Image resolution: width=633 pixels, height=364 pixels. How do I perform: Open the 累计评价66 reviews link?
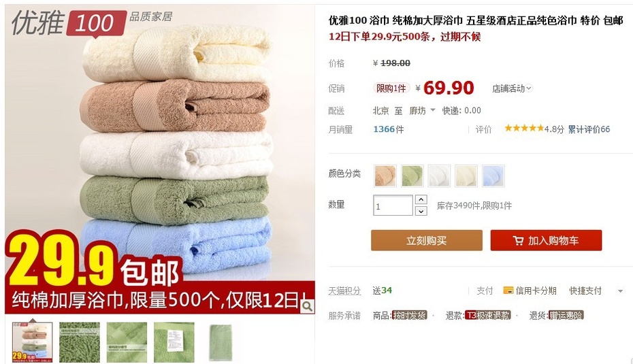589,129
